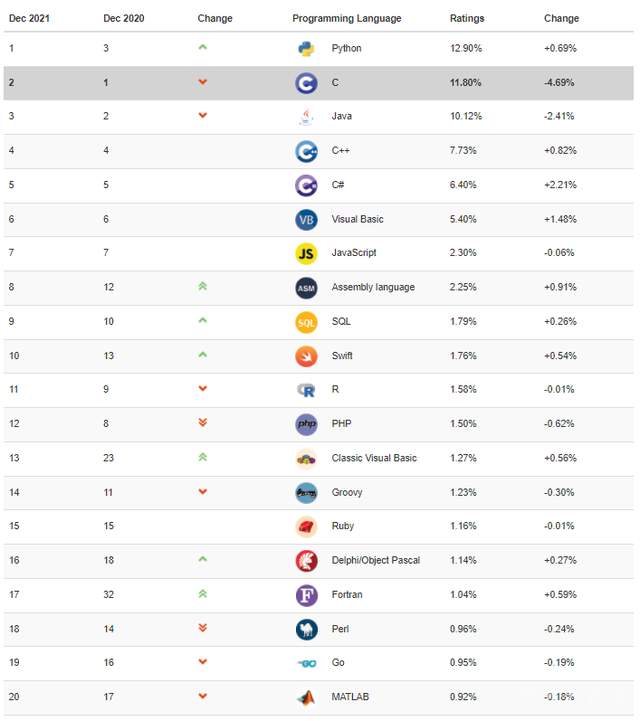This screenshot has width=640, height=721.
Task: Click the SQL logo icon
Action: pyautogui.click(x=306, y=322)
